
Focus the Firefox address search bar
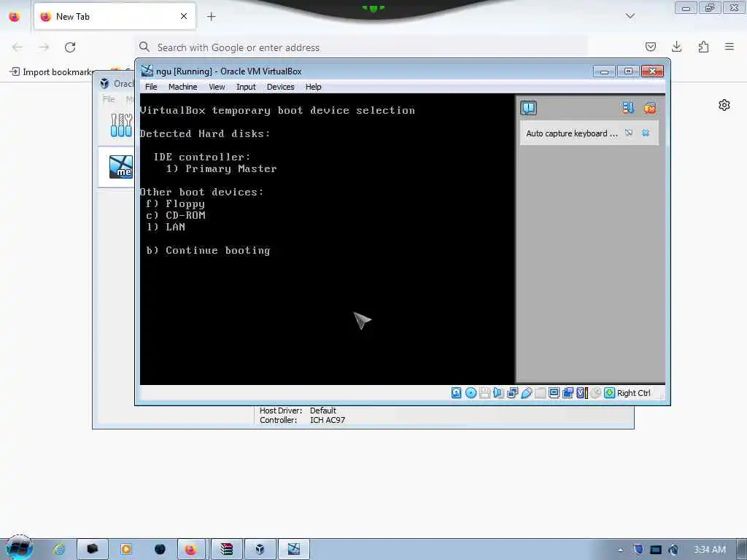[x=362, y=47]
